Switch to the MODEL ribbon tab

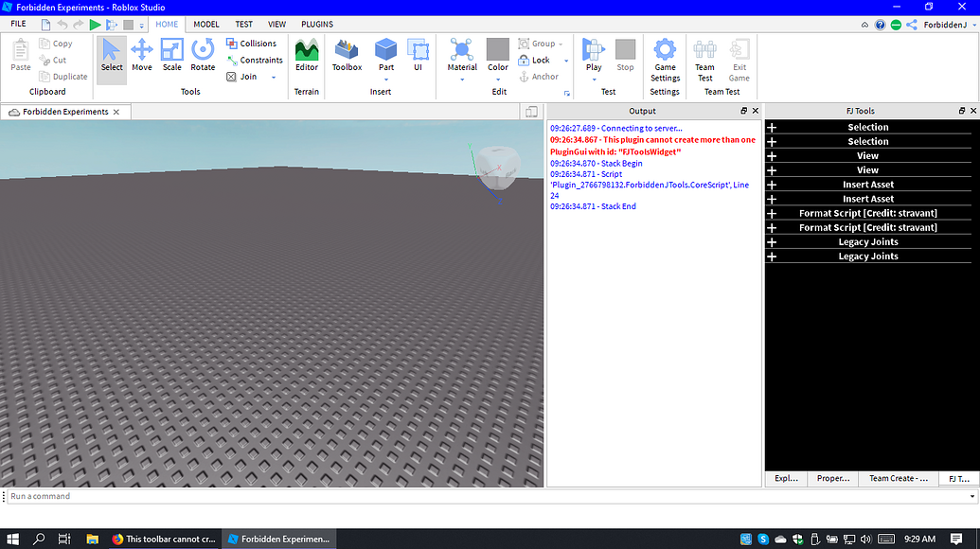point(205,24)
